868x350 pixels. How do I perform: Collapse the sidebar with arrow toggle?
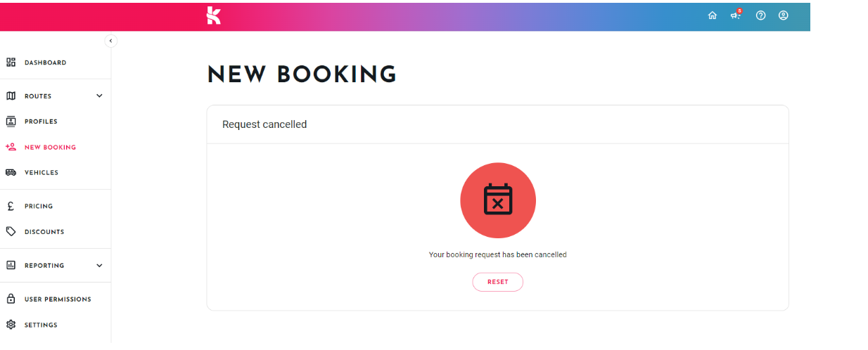[x=110, y=41]
